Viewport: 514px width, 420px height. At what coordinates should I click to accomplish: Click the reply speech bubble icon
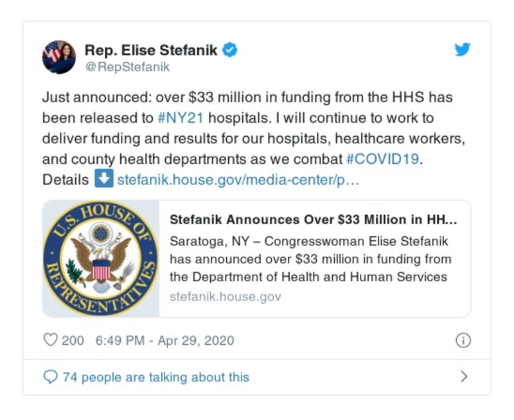point(50,377)
